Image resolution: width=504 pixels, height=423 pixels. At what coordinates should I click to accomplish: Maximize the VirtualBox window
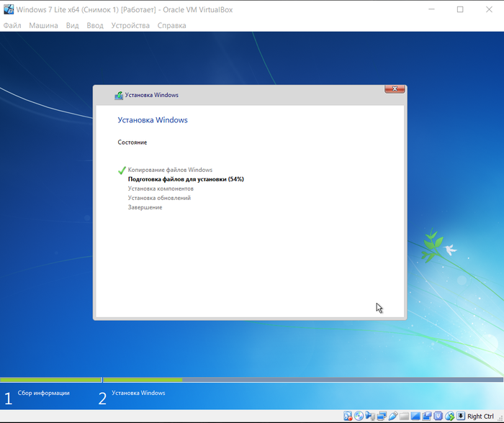(460, 9)
